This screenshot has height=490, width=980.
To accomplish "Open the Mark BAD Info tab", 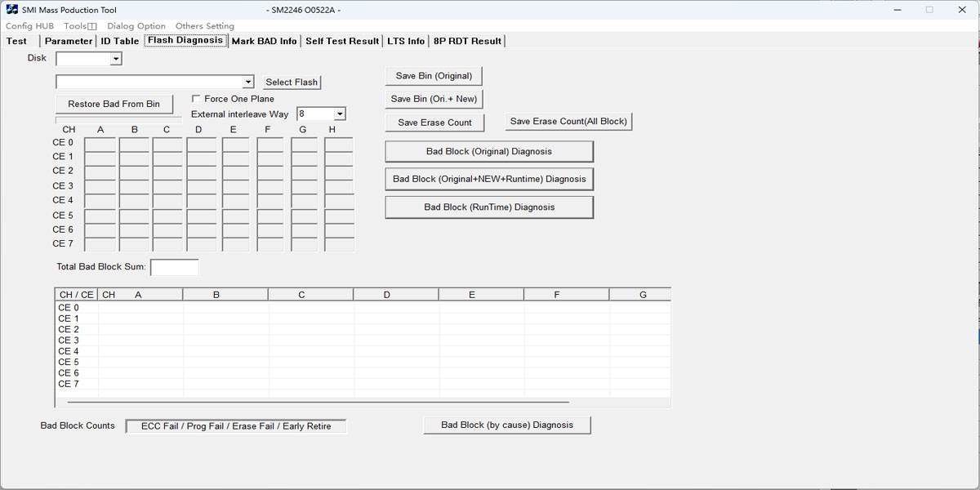I will 264,41.
